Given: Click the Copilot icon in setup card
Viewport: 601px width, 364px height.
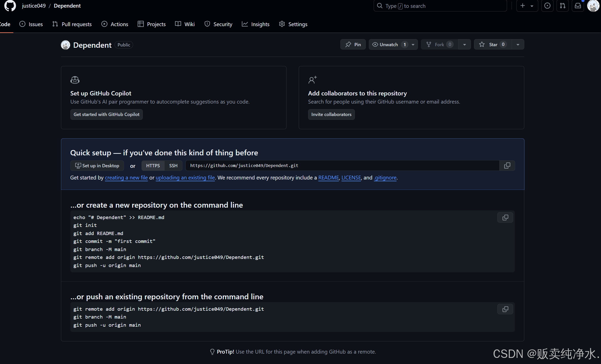Looking at the screenshot, I should click(75, 80).
